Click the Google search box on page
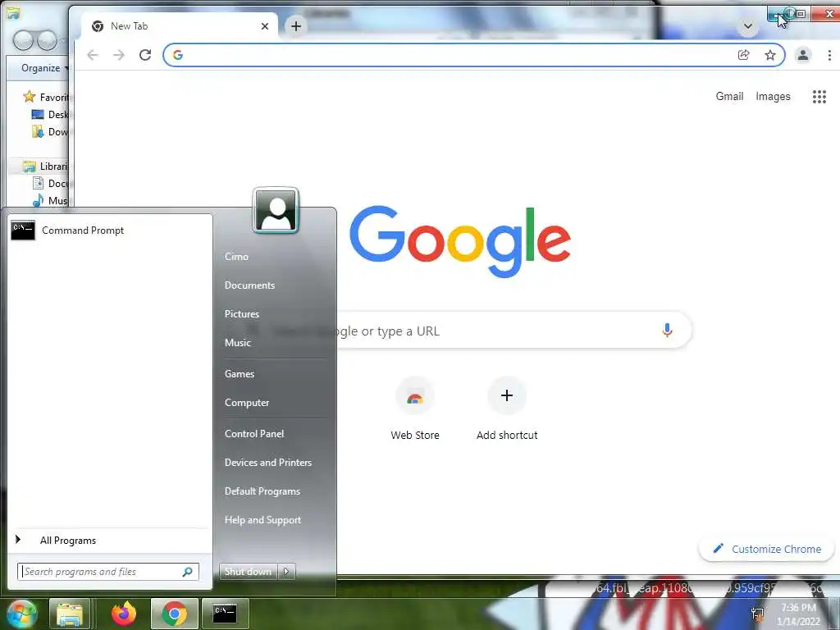Screen dimensions: 840x630 tap(514, 331)
